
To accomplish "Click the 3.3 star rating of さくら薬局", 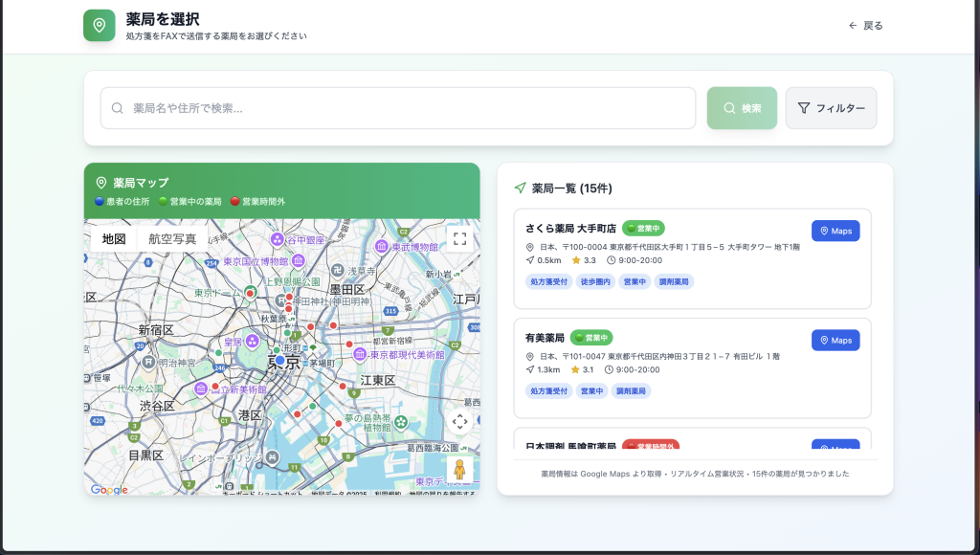I will point(584,260).
